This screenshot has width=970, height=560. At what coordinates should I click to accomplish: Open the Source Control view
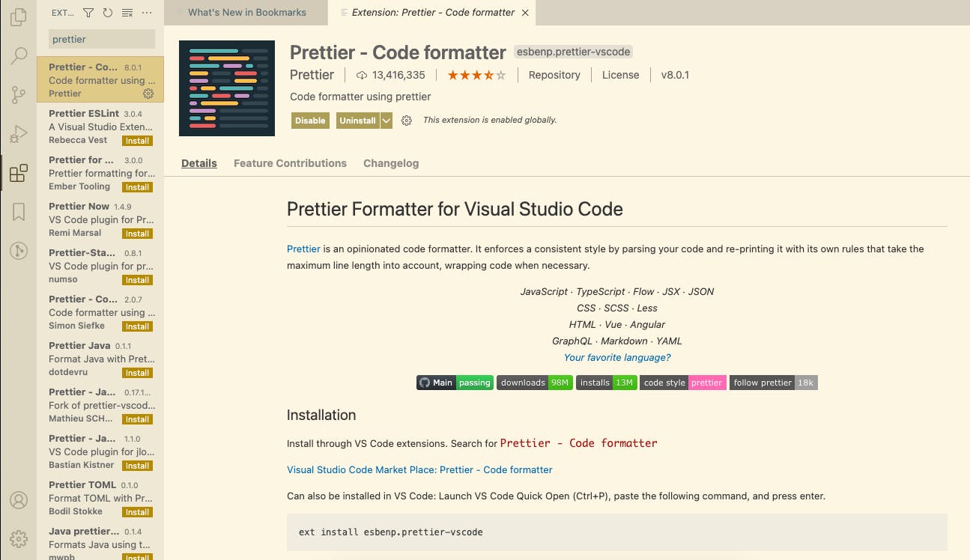19,95
